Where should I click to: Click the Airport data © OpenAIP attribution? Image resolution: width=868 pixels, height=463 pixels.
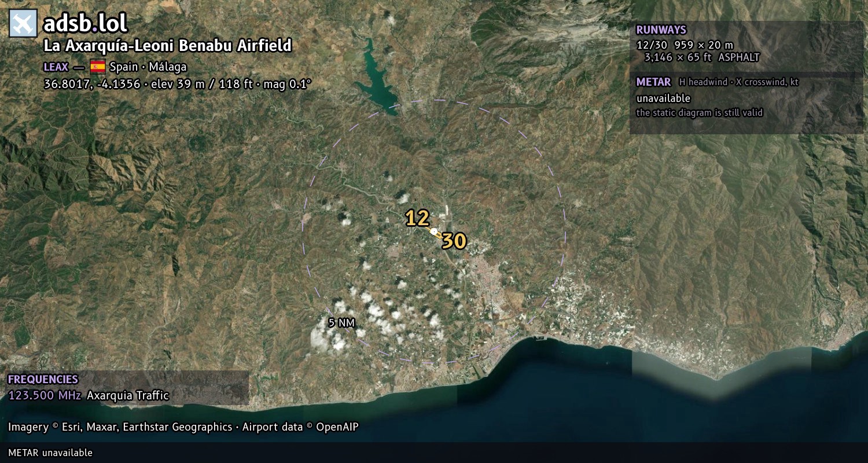(300, 427)
